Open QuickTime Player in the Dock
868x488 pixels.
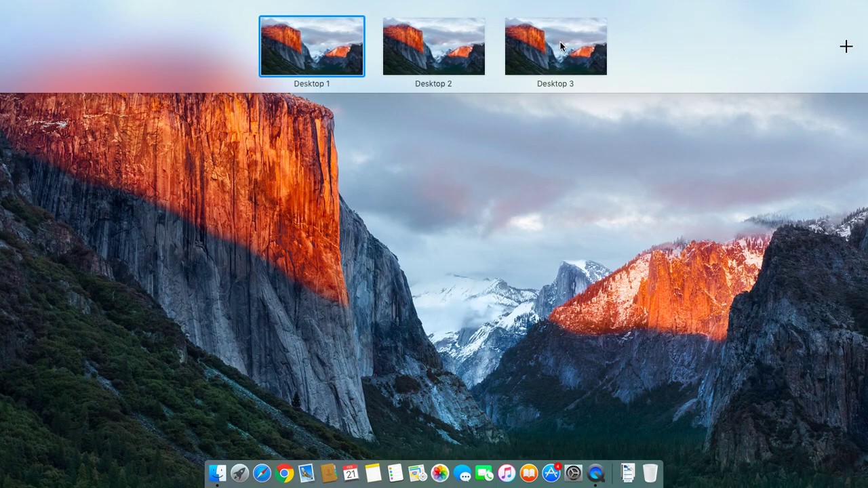(596, 473)
